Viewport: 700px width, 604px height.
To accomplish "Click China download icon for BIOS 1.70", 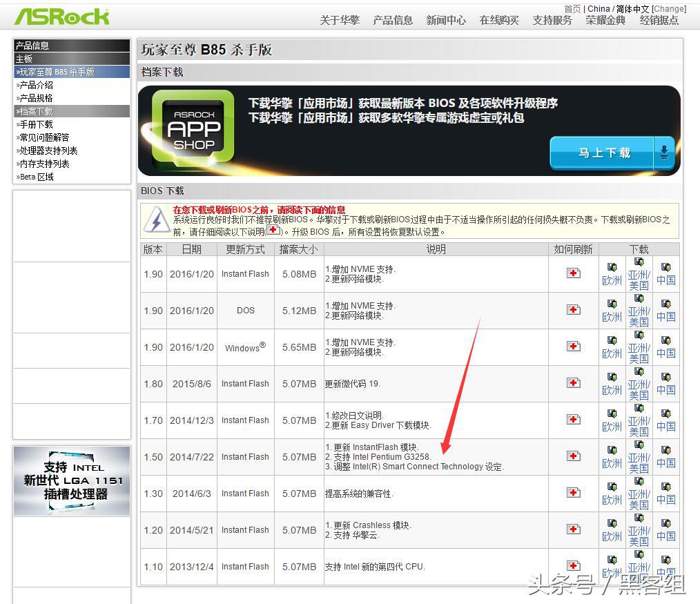I will [x=665, y=420].
